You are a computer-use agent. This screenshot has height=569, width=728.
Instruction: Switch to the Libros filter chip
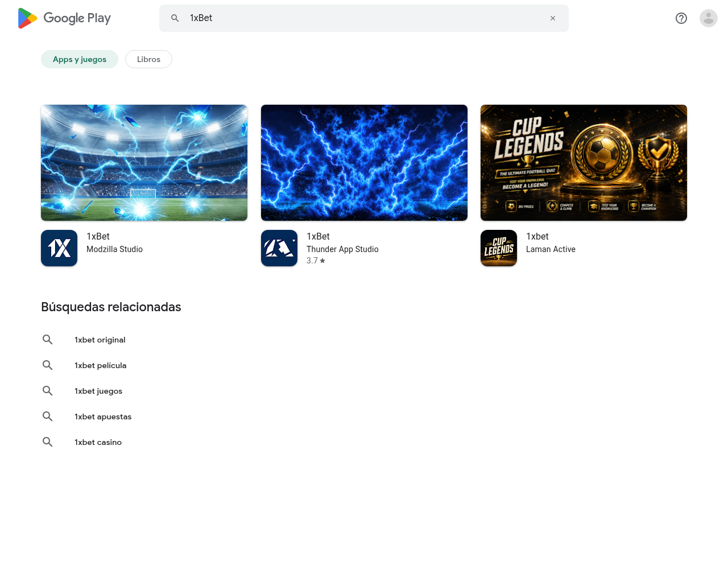point(148,59)
